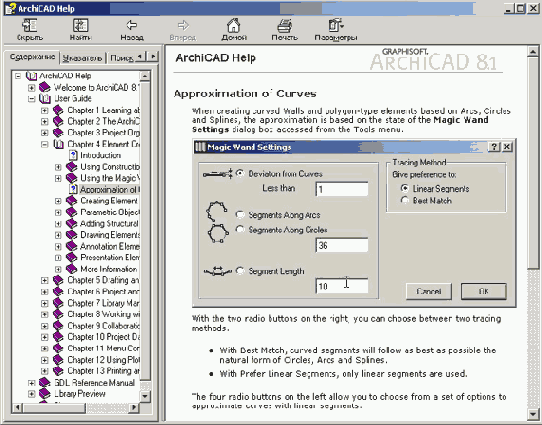Switch to the Указатель (Index) tab
The height and width of the screenshot is (425, 542).
[83, 58]
